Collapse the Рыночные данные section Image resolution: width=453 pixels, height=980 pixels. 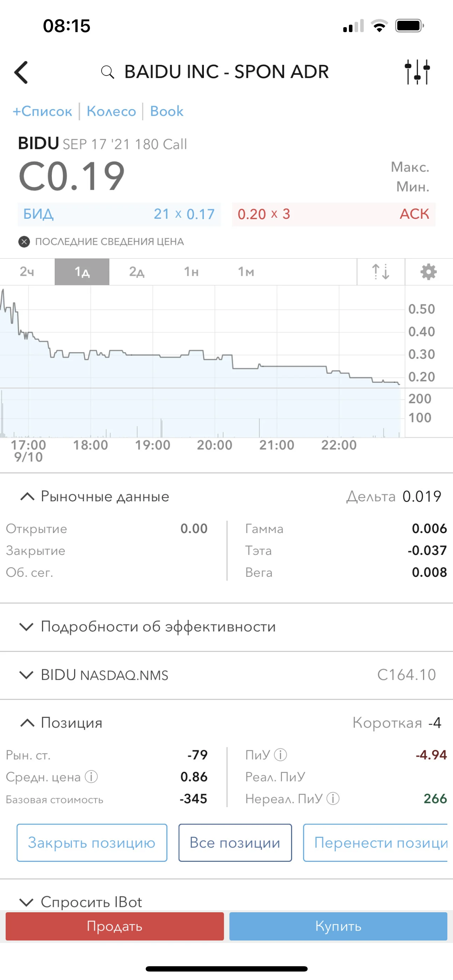[27, 496]
